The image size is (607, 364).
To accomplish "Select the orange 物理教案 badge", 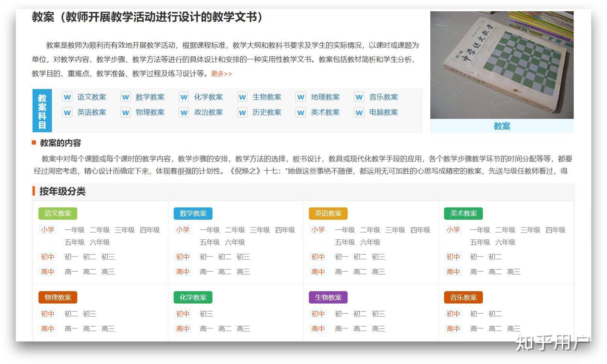I will [x=58, y=297].
